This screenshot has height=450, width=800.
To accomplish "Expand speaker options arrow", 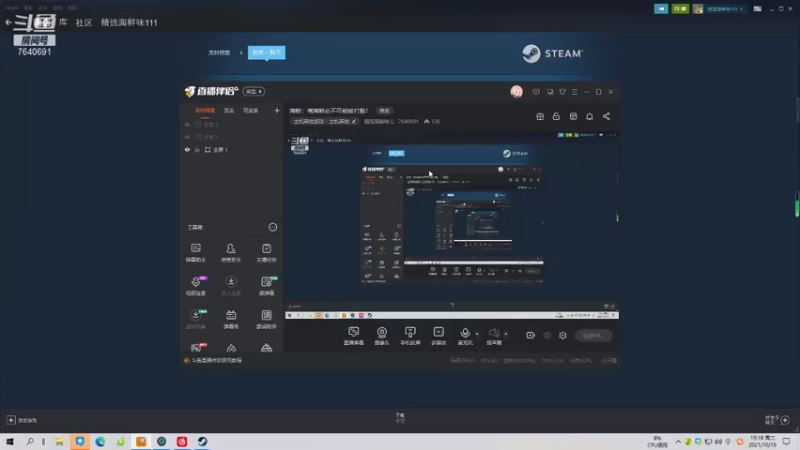I will pos(506,334).
